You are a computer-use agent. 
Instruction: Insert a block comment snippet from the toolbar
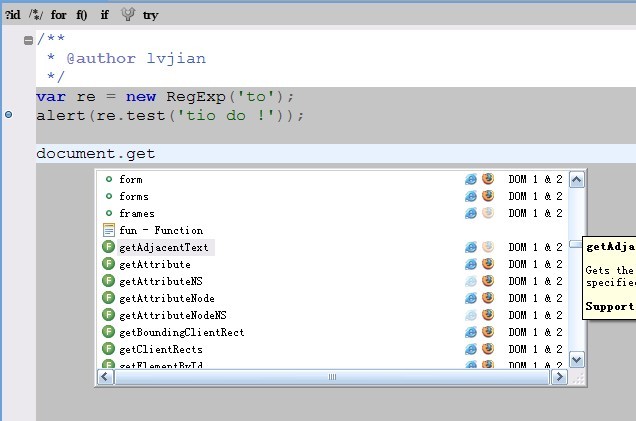(36, 15)
